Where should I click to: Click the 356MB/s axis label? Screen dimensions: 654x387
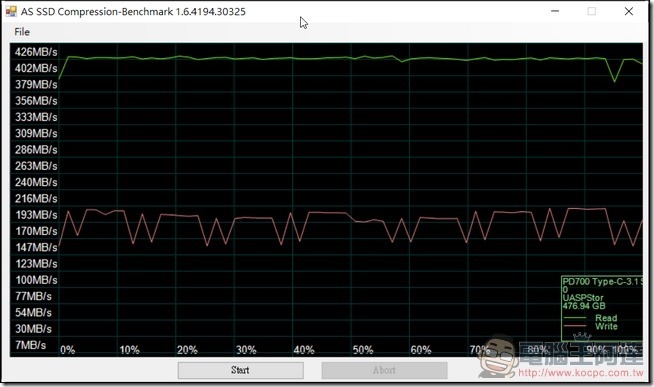click(x=36, y=101)
